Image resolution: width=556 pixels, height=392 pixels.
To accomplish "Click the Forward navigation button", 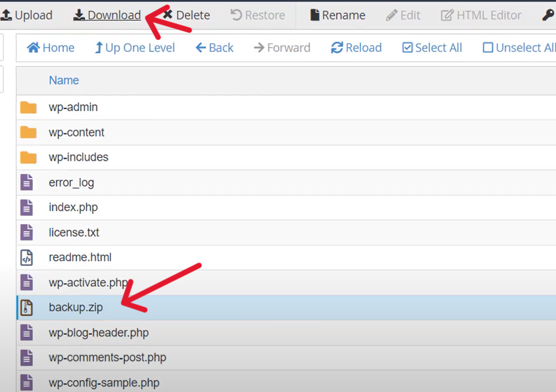I will tap(282, 48).
